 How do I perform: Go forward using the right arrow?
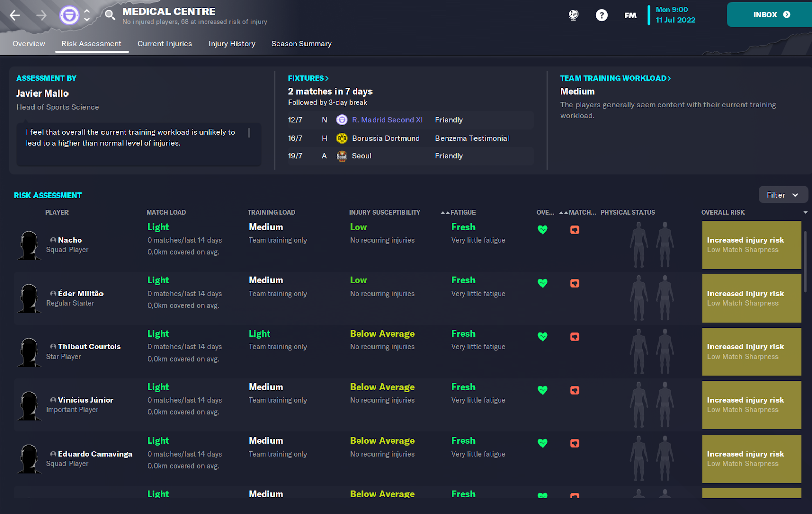pos(41,15)
